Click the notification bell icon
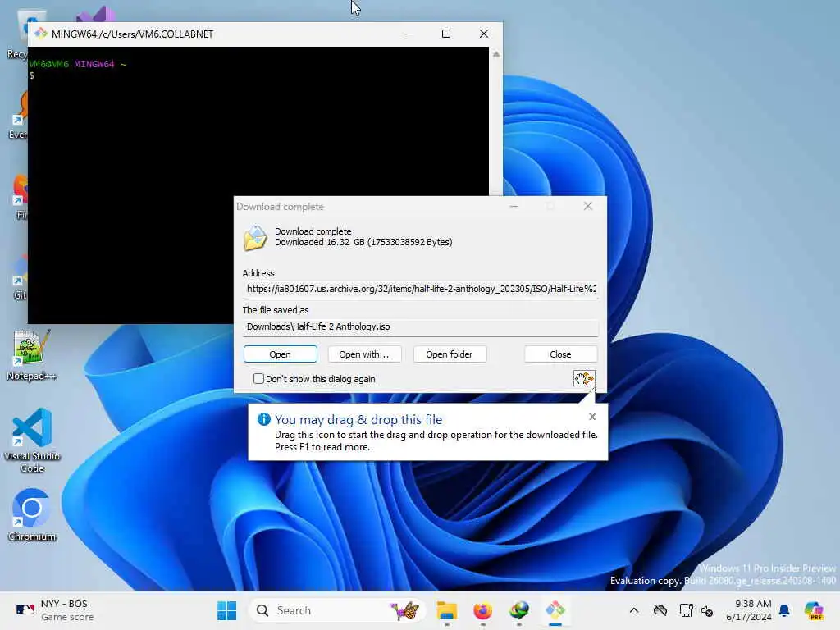The image size is (840, 630). click(784, 610)
